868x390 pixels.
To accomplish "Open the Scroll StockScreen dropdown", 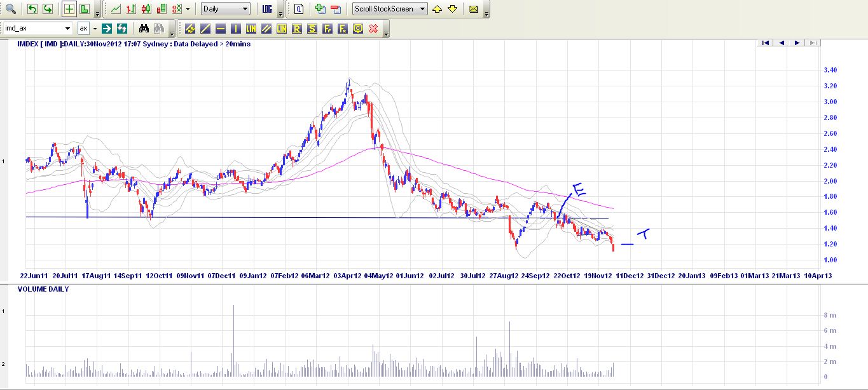I will point(390,9).
